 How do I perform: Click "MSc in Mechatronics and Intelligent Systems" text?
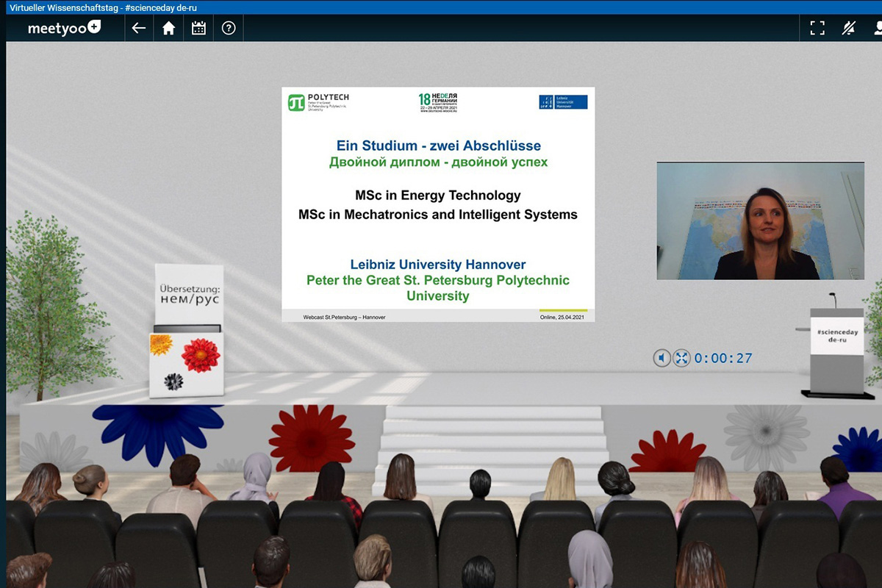coord(438,215)
